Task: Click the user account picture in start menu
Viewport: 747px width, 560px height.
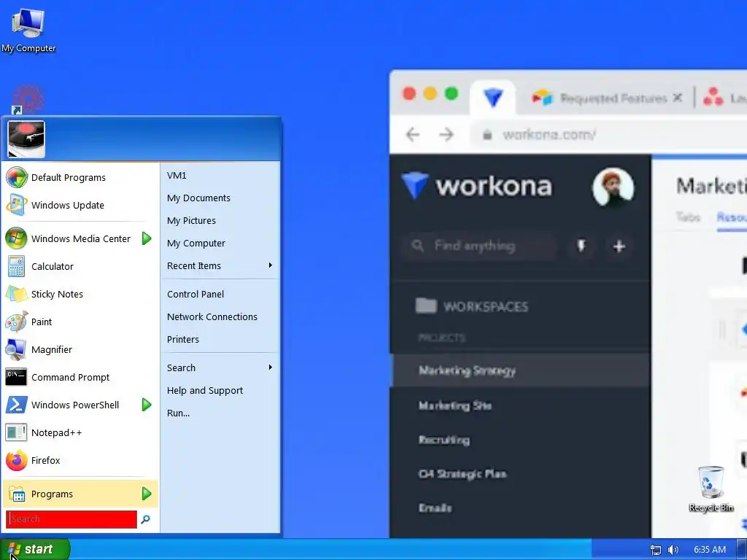Action: tap(26, 139)
